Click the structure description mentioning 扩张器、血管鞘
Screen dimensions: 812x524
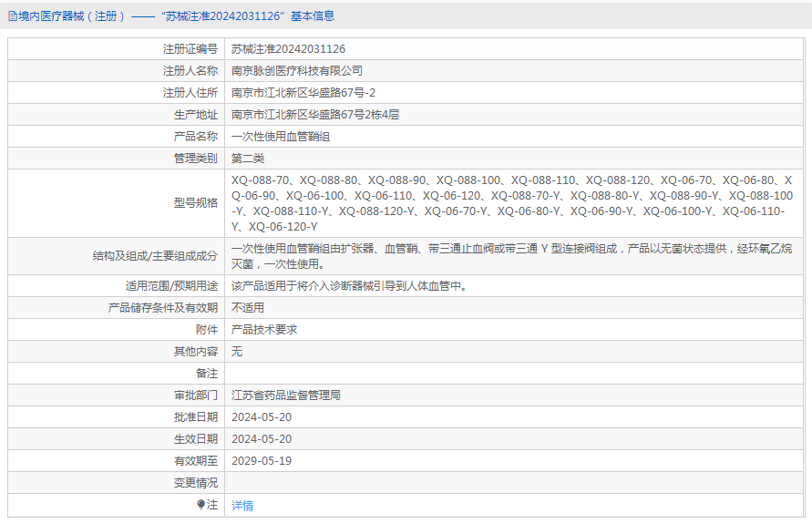511,256
